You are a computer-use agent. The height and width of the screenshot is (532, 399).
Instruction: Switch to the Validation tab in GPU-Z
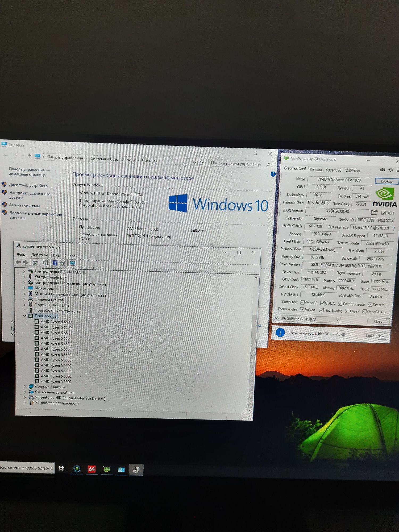coord(352,171)
